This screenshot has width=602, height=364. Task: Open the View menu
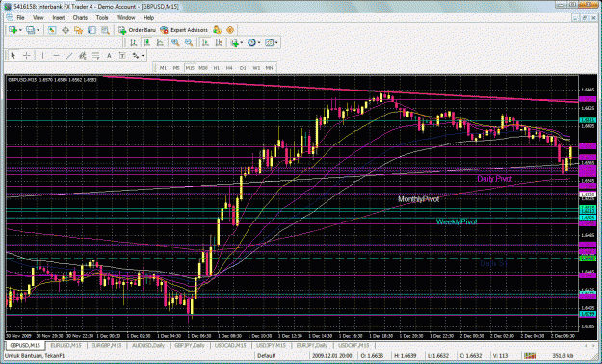pos(39,18)
